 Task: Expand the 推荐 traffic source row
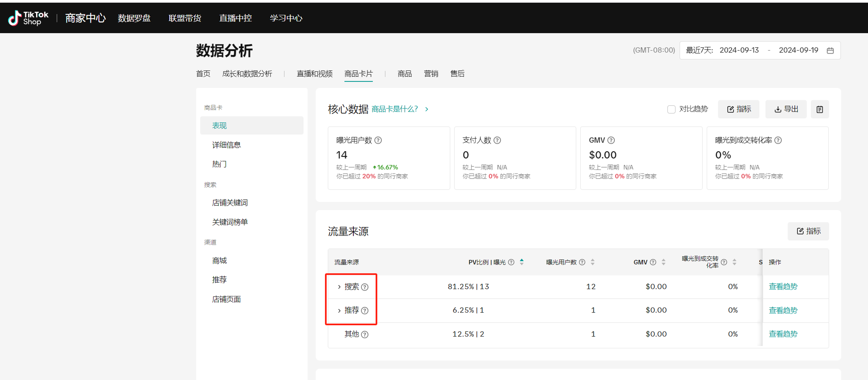339,311
